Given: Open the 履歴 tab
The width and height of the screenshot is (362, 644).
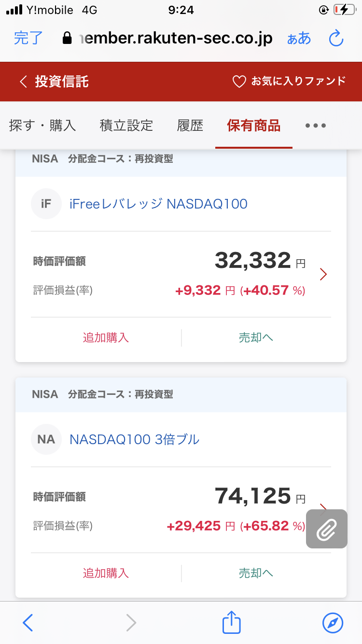Looking at the screenshot, I should 190,126.
